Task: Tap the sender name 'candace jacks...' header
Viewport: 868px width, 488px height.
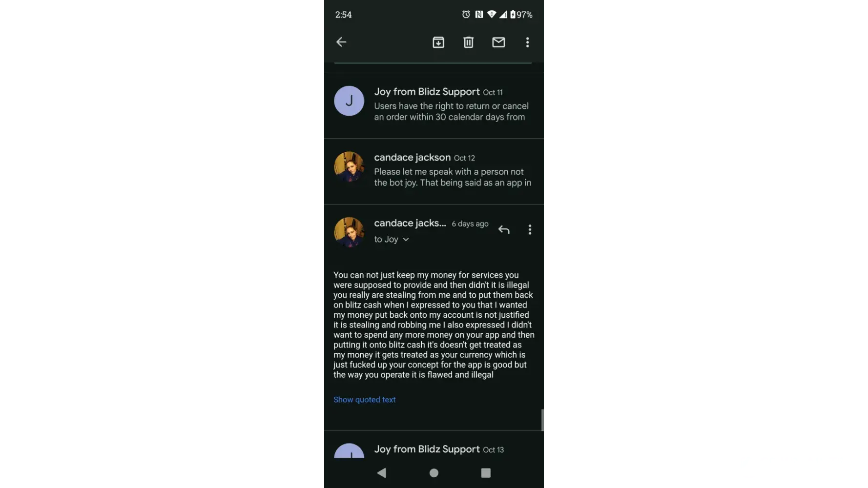Action: pos(410,223)
